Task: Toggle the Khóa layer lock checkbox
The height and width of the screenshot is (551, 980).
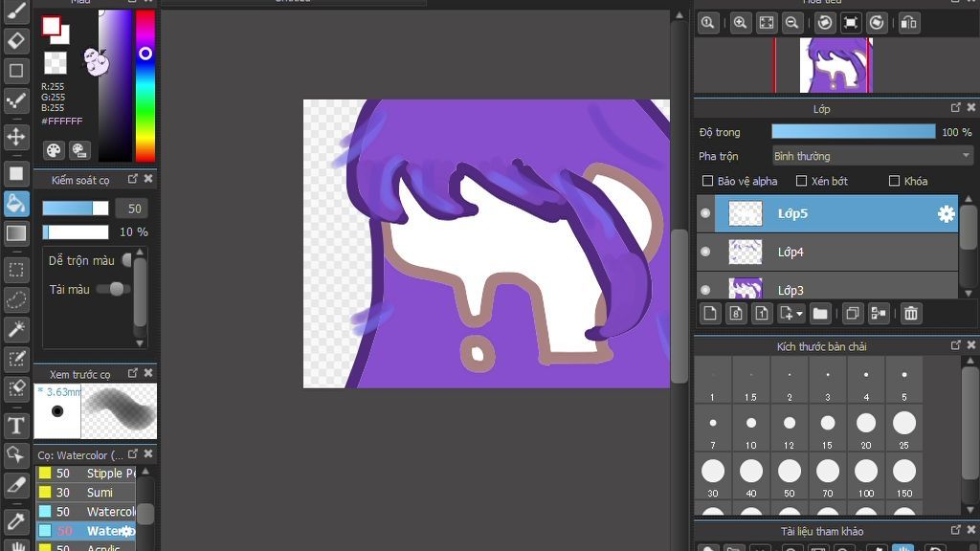Action: click(894, 181)
